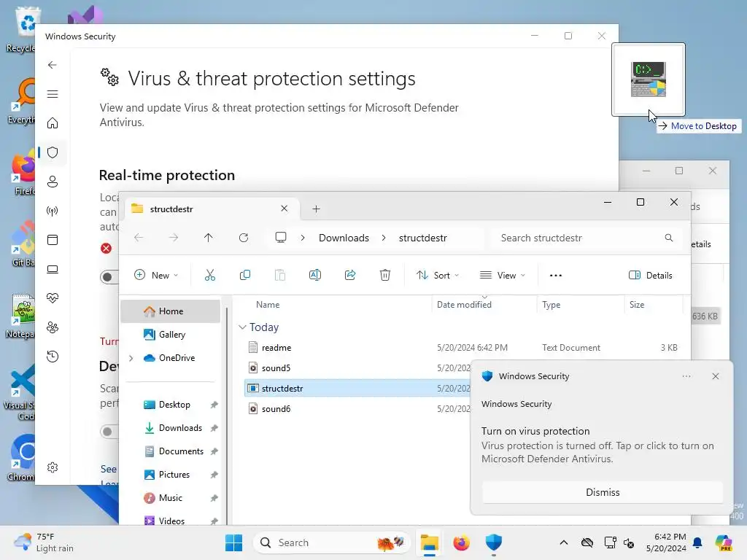The width and height of the screenshot is (747, 560).
Task: Click Delete trash icon in Explorer
Action: click(385, 275)
